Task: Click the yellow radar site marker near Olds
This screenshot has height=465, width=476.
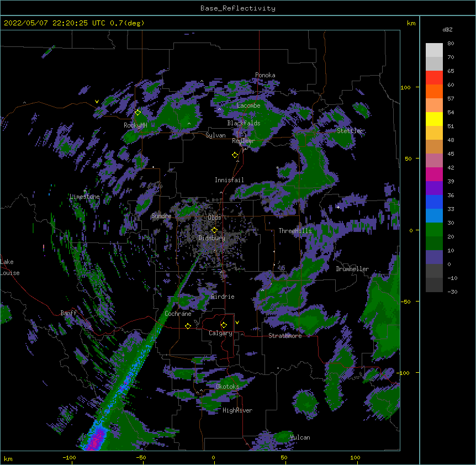Action: 214,230
